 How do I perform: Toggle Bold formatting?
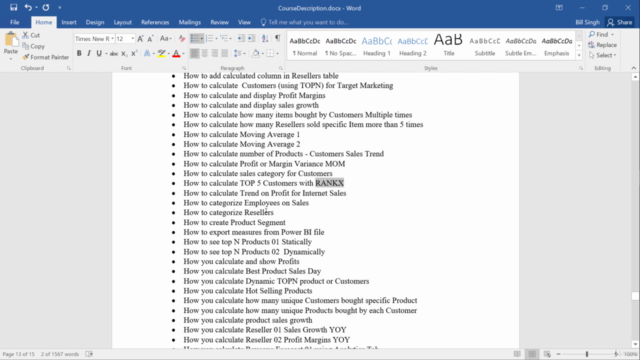pyautogui.click(x=79, y=53)
